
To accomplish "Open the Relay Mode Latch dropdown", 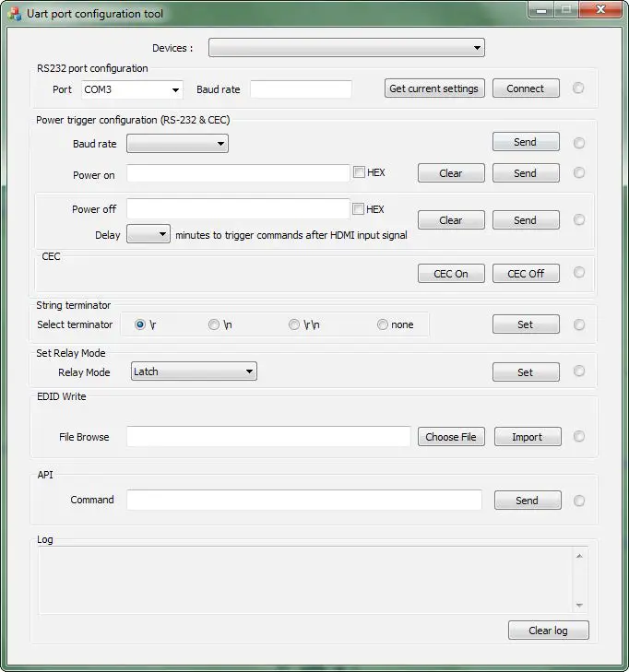I will click(x=194, y=371).
